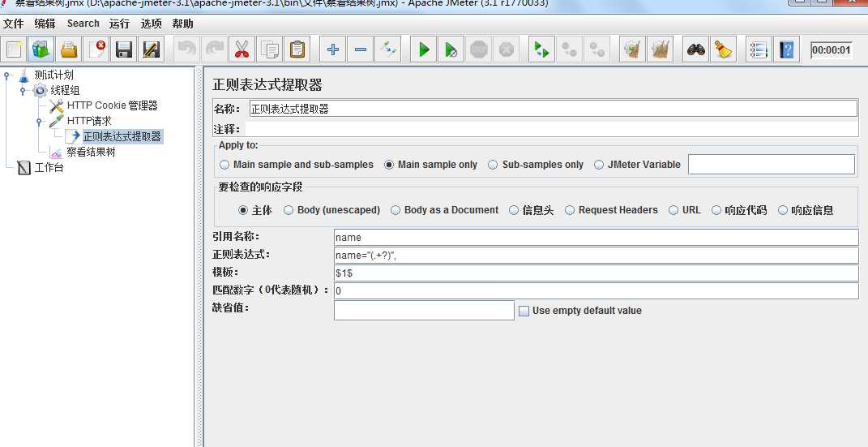Select 响应信息 radio button
This screenshot has width=868, height=447.
pyautogui.click(x=783, y=210)
